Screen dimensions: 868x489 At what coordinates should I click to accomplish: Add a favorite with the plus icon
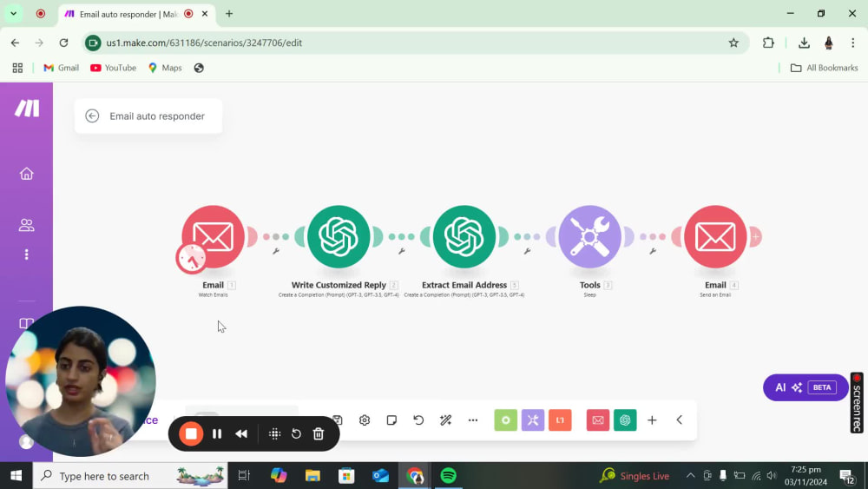coord(652,420)
